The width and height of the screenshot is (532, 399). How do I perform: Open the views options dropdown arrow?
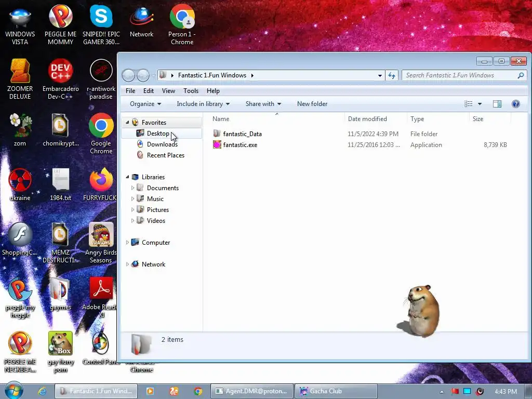point(480,104)
